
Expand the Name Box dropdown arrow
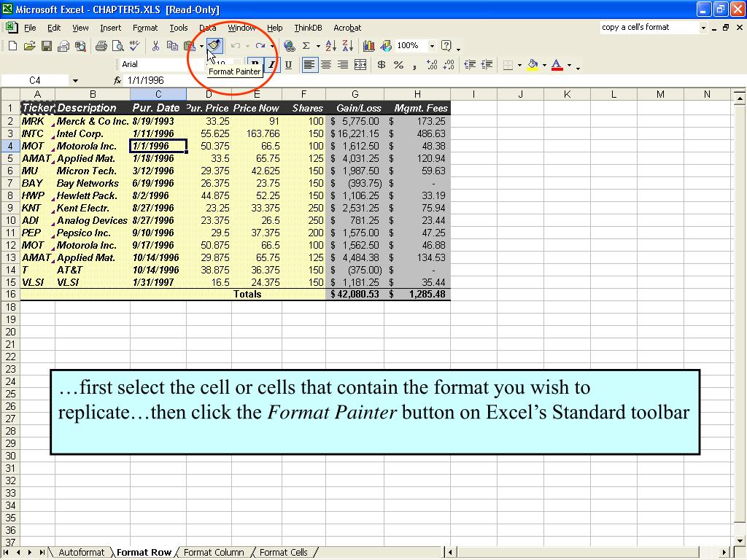click(x=75, y=80)
